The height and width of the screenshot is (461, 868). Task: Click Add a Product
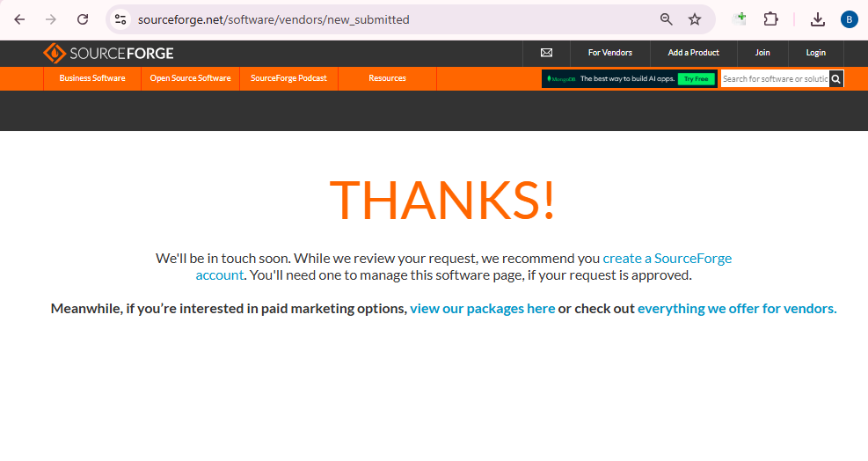[x=693, y=53]
